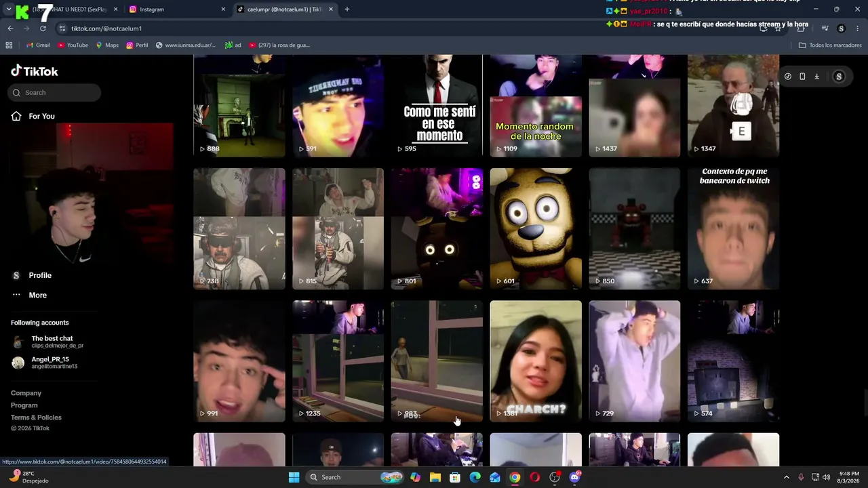Open Opera browser from the taskbar
The width and height of the screenshot is (868, 488).
click(x=535, y=477)
